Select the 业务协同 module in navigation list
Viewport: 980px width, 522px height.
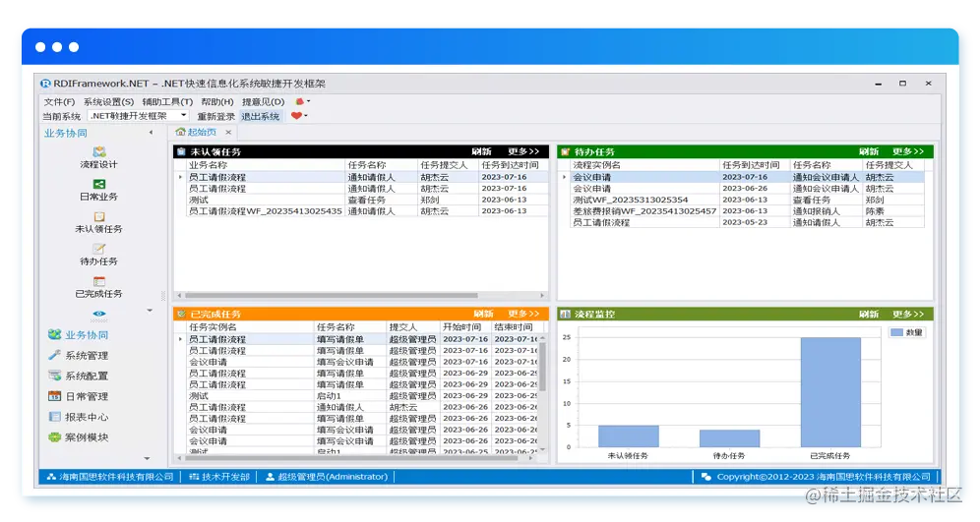(x=78, y=334)
